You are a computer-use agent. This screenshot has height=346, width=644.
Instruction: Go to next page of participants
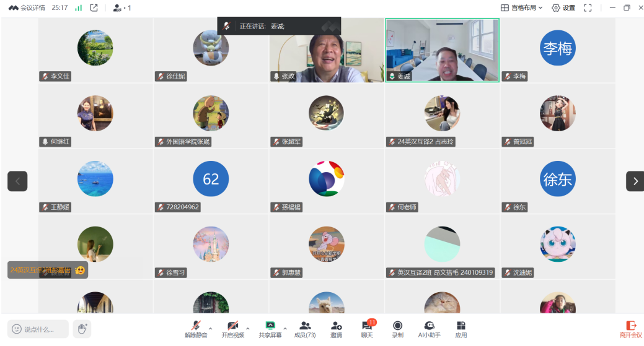[x=635, y=181]
